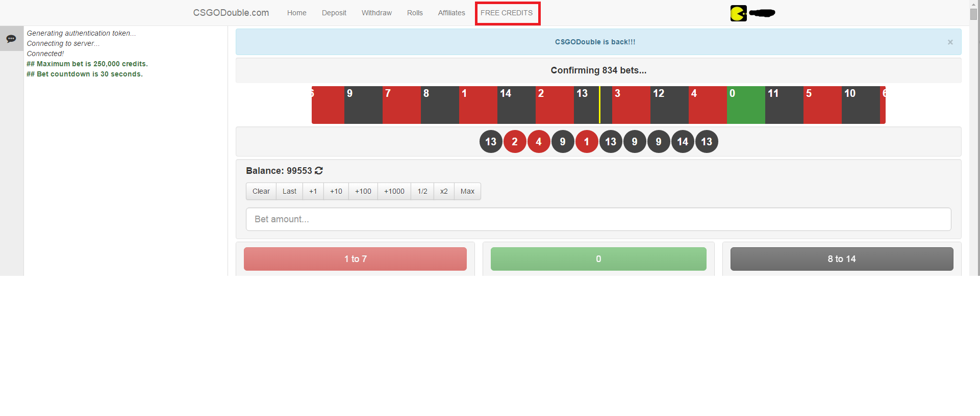Viewport: 980px width, 416px height.
Task: Click the 'CSGODouble is back!!!' announcement text
Action: pyautogui.click(x=595, y=42)
